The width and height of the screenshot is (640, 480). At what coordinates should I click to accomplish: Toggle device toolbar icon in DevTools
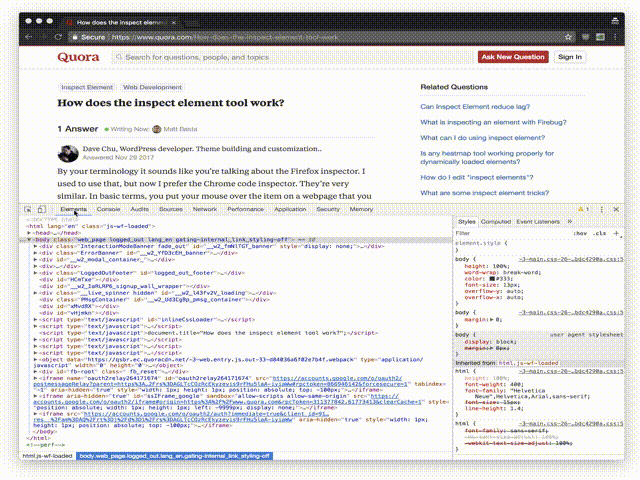(x=42, y=209)
